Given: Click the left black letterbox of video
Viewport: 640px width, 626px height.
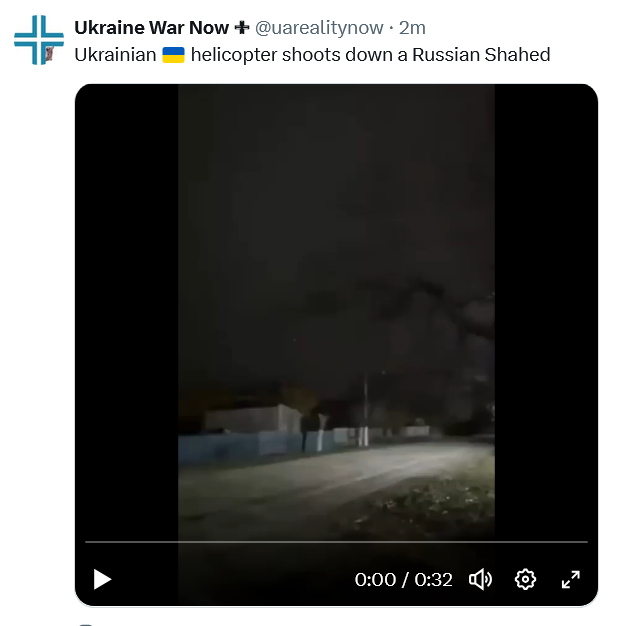Looking at the screenshot, I should click(x=127, y=310).
